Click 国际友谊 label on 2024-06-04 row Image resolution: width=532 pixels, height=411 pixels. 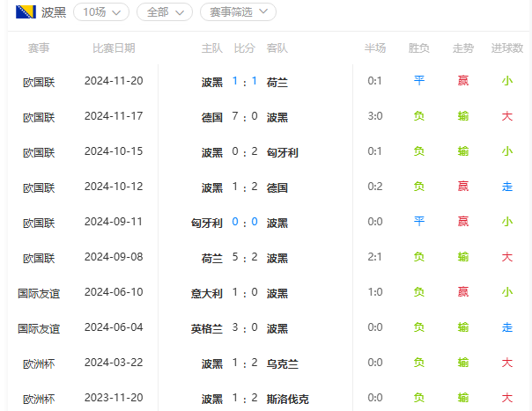point(39,328)
